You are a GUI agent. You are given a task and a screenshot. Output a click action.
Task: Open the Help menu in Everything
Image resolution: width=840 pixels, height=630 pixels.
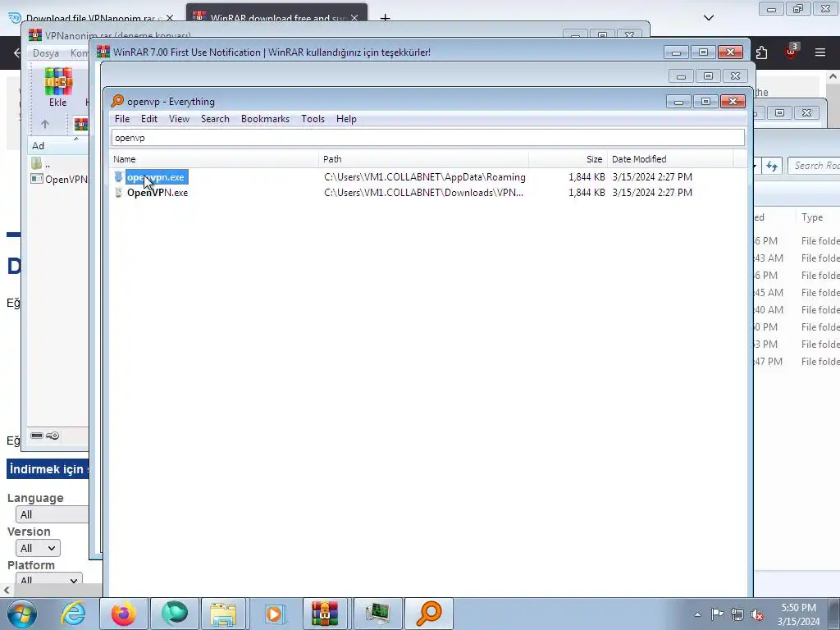coord(346,119)
